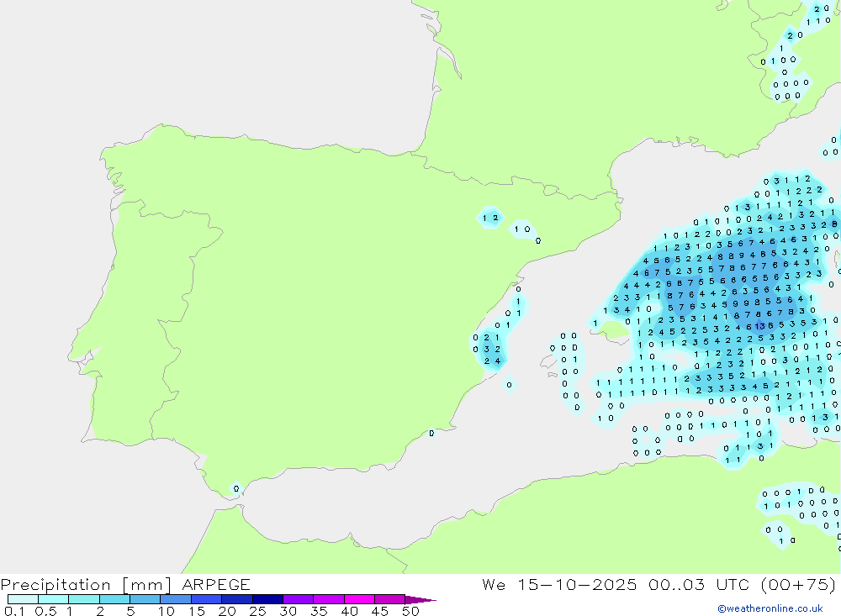The image size is (841, 616).
Task: Select the 2–5 mm legend color swatch
Action: (114, 599)
